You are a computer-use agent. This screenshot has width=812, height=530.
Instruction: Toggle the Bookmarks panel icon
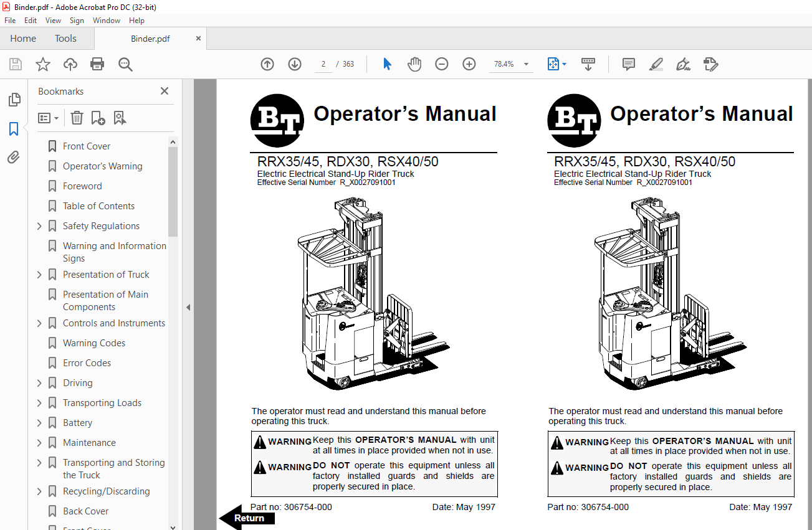[14, 129]
